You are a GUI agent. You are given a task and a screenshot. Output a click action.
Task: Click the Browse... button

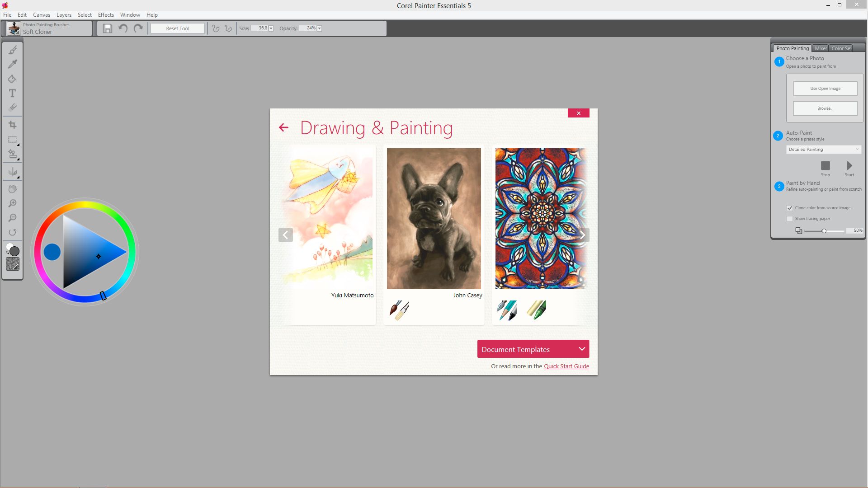click(825, 108)
